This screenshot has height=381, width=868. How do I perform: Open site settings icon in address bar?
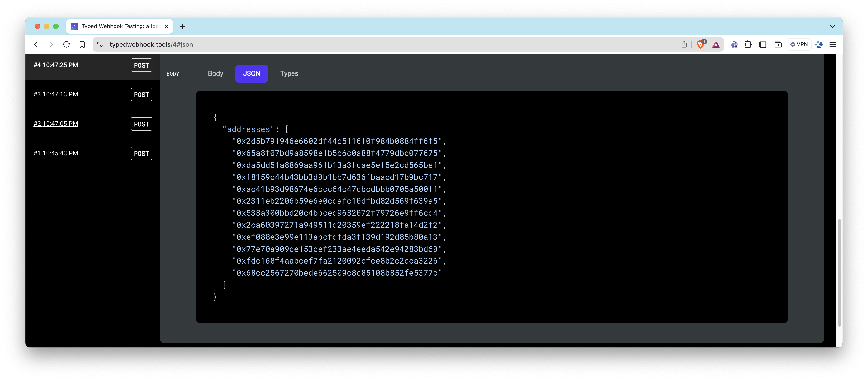[x=100, y=44]
